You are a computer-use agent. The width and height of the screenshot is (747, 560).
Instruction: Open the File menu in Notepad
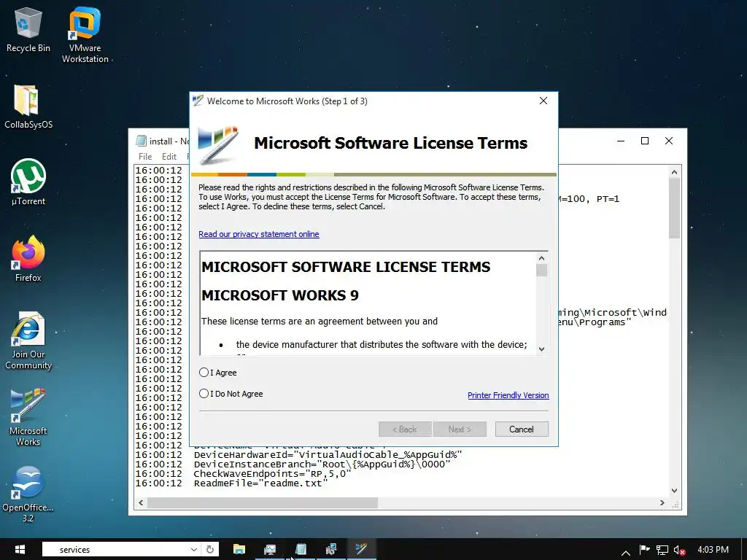click(145, 156)
